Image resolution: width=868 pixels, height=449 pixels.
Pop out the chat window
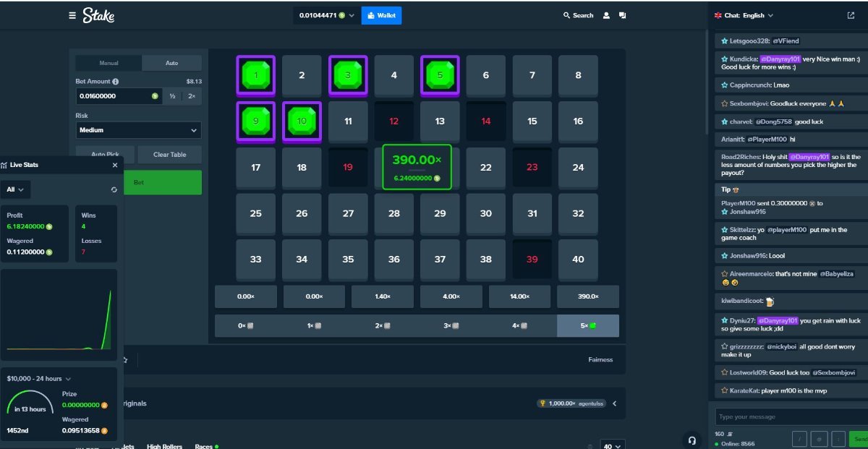pos(851,15)
